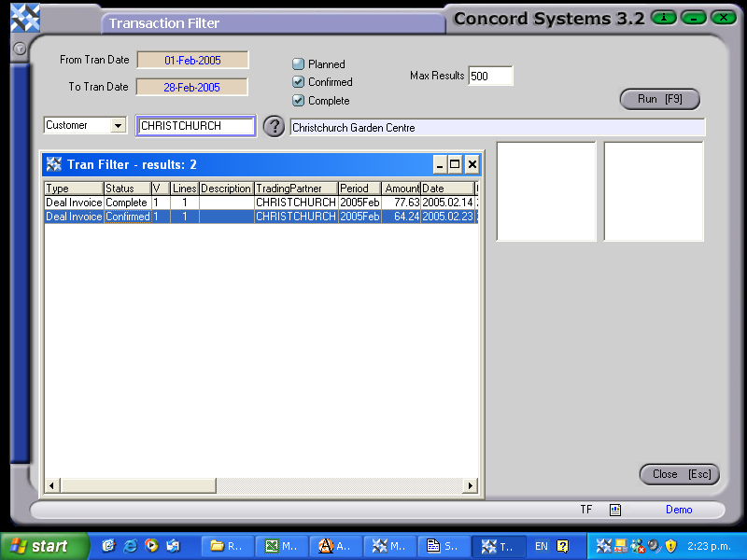This screenshot has height=560, width=747.
Task: Open the question mark help icon beside Customer
Action: [x=274, y=126]
